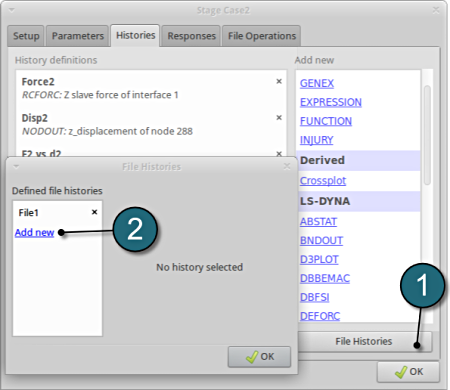Click OK in the Stage Case2 window
450x390 pixels.
408,372
